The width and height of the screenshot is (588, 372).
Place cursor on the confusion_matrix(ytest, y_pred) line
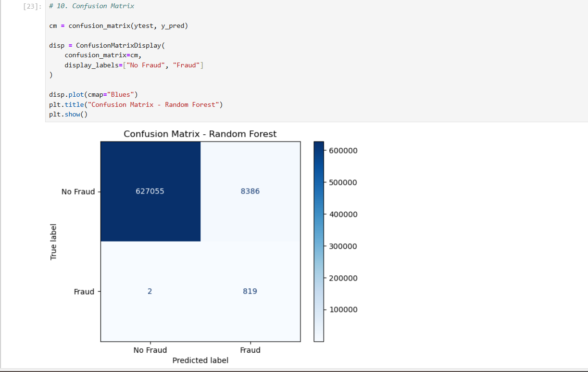pos(118,26)
